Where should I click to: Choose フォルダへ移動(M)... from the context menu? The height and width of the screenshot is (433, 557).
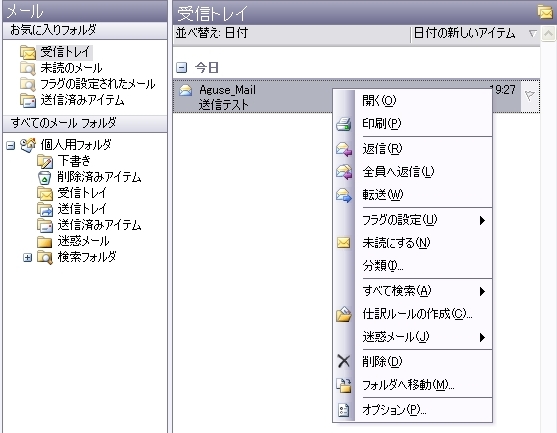(412, 385)
